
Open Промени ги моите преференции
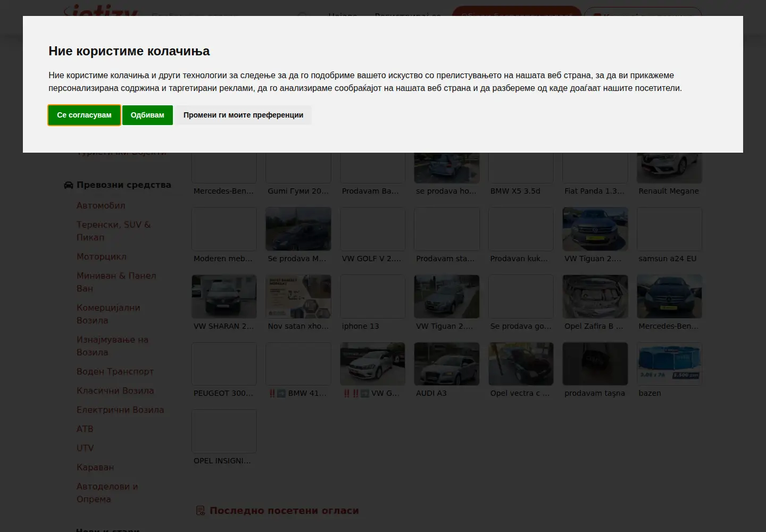(x=243, y=115)
